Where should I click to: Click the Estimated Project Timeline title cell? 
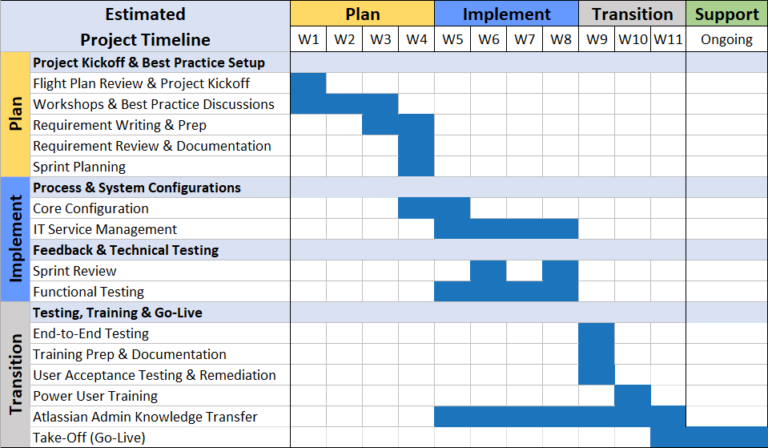tap(145, 27)
